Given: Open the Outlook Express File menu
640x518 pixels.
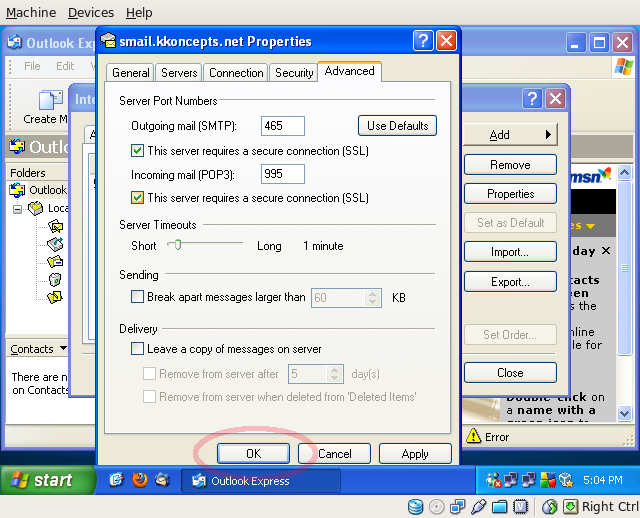Looking at the screenshot, I should [x=32, y=66].
